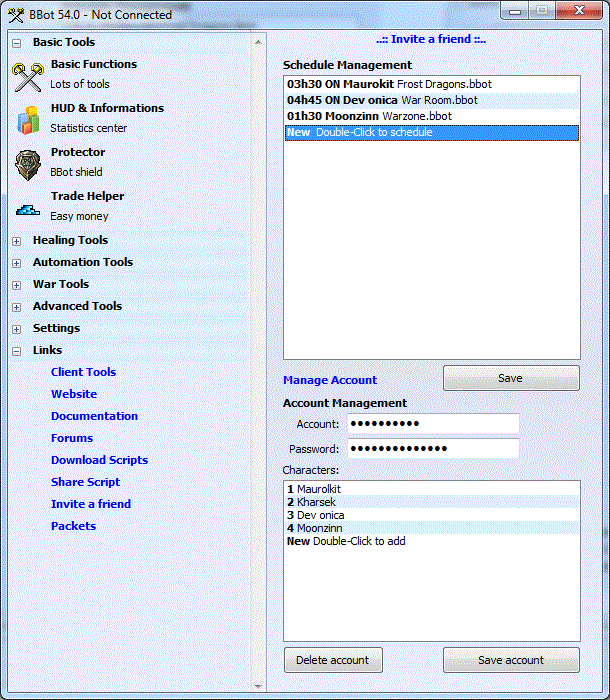Click the Save account button
The image size is (610, 700).
click(511, 660)
